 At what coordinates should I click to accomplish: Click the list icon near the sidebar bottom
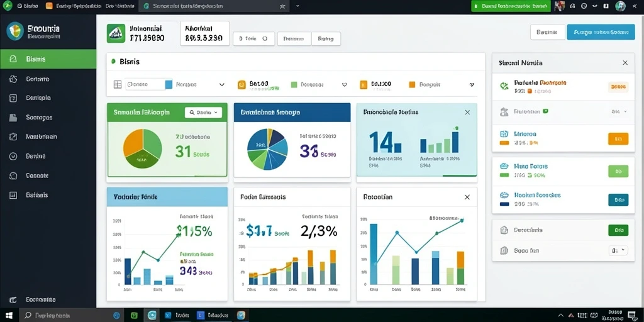pyautogui.click(x=13, y=195)
